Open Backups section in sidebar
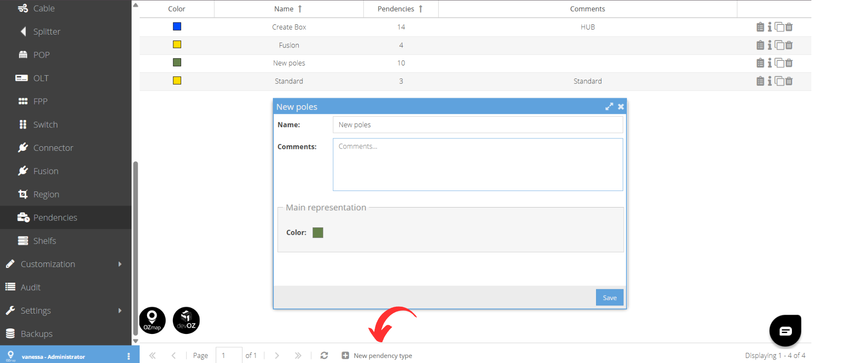 point(66,333)
